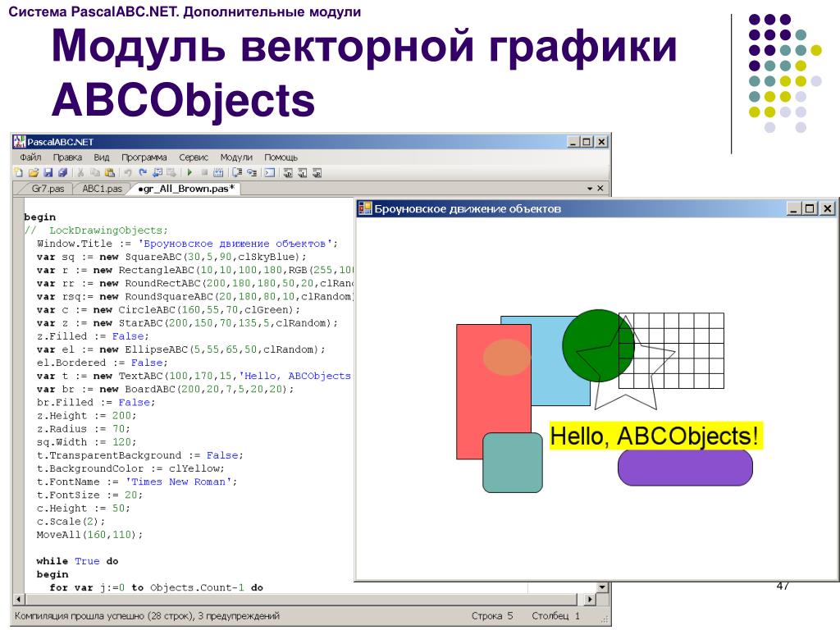This screenshot has width=840, height=630.
Task: Switch to the Gr7.pas tab
Action: coord(47,189)
